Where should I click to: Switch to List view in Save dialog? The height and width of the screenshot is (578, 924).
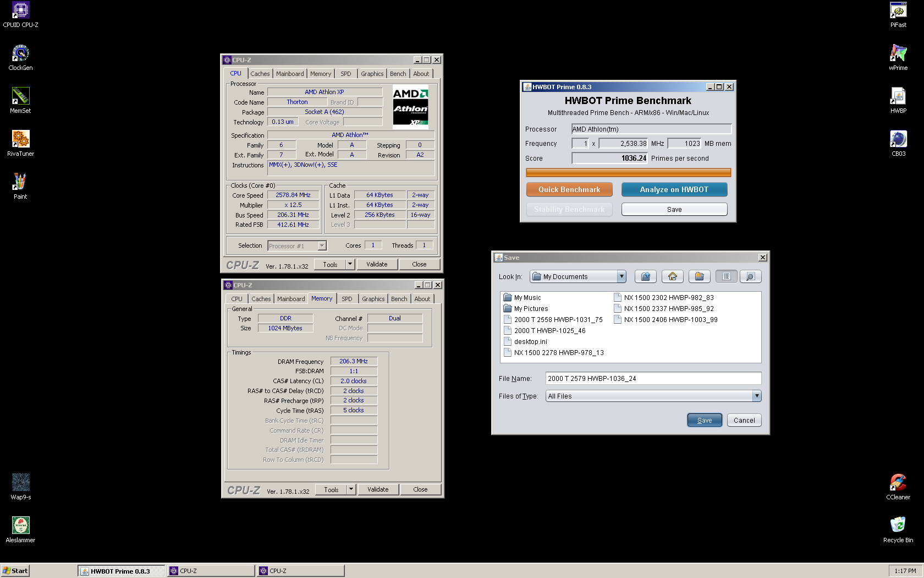click(727, 276)
